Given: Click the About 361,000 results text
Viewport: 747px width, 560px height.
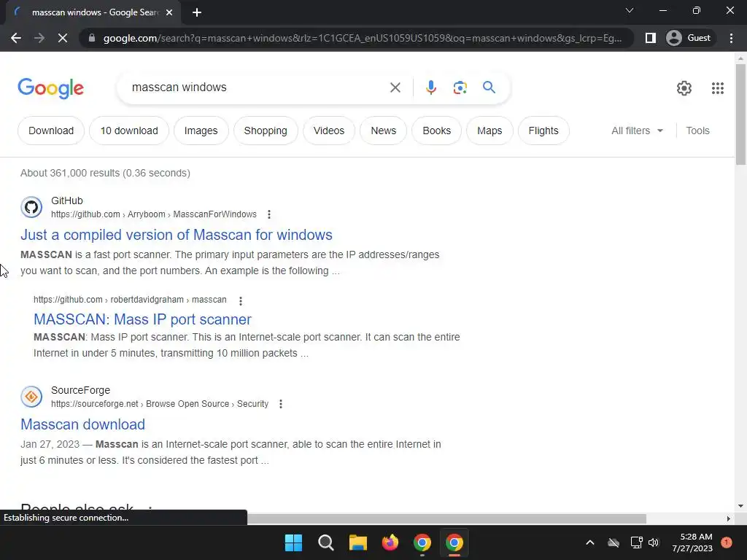Looking at the screenshot, I should coord(105,173).
